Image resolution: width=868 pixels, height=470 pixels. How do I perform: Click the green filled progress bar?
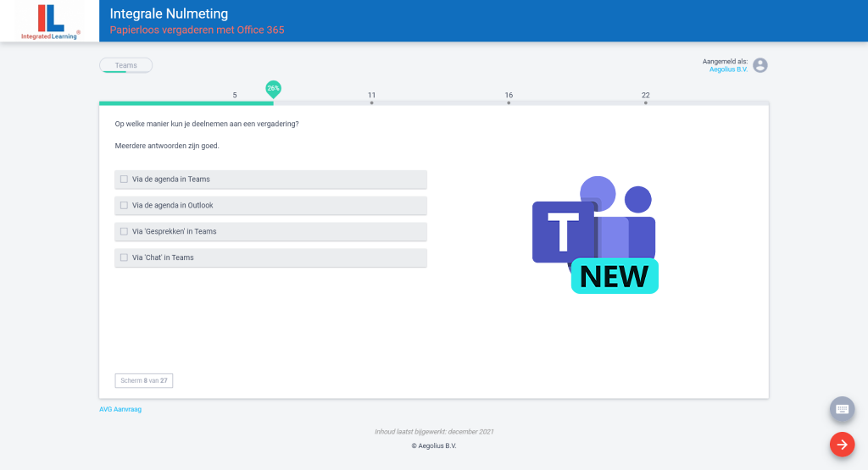pos(186,103)
